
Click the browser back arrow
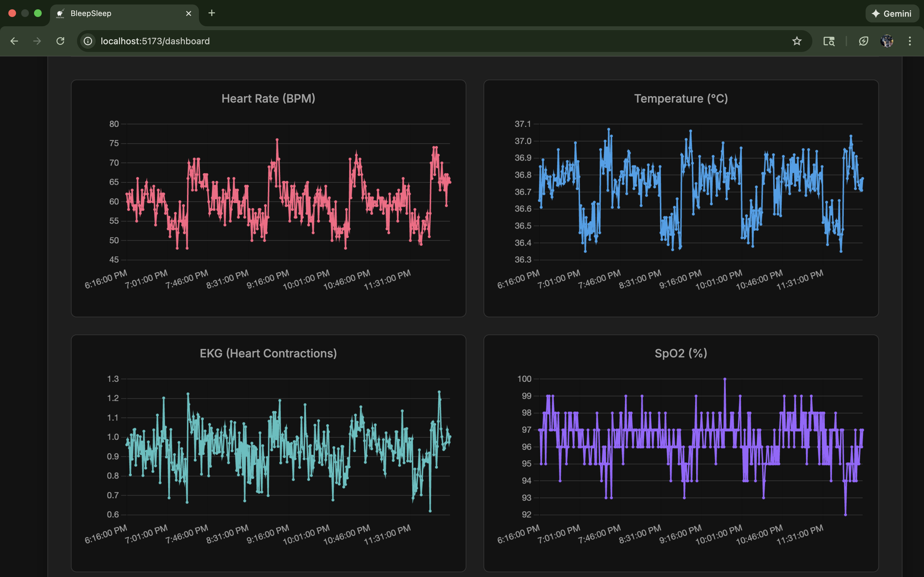tap(14, 41)
